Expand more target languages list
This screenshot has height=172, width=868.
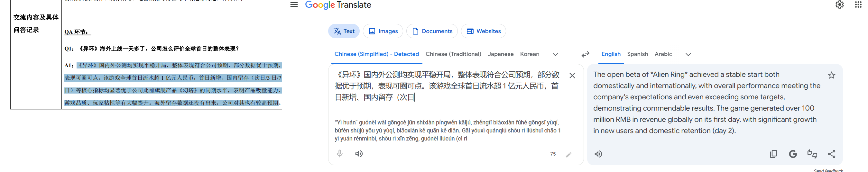coord(688,54)
